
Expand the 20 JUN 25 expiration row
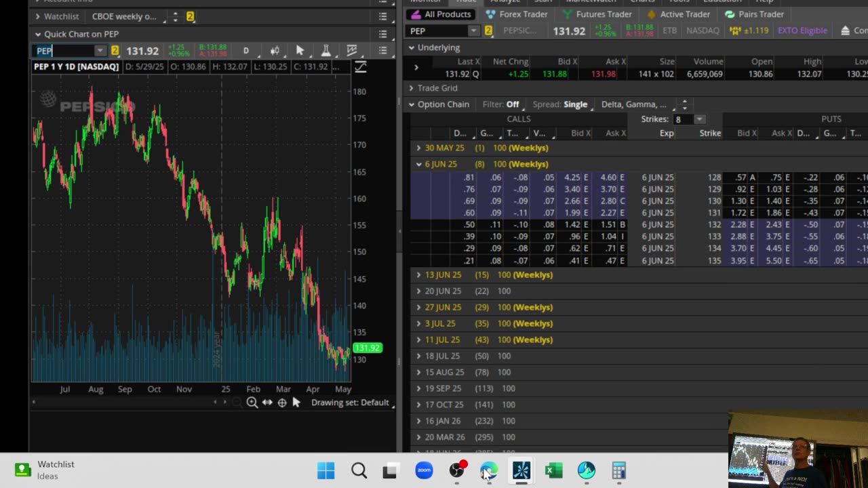tap(418, 291)
